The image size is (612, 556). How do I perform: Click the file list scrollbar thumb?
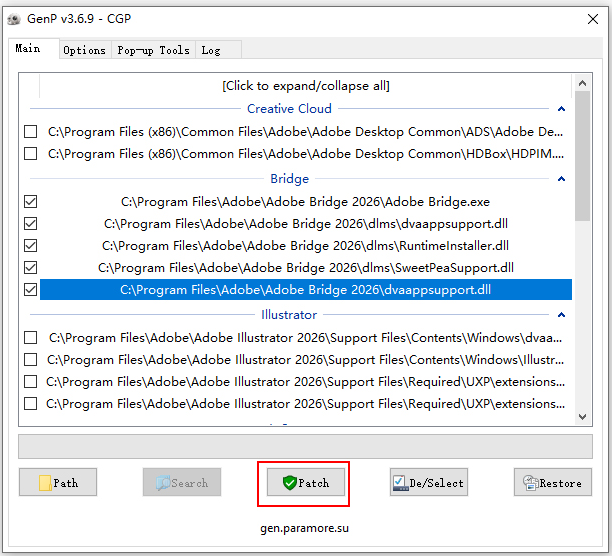point(582,156)
